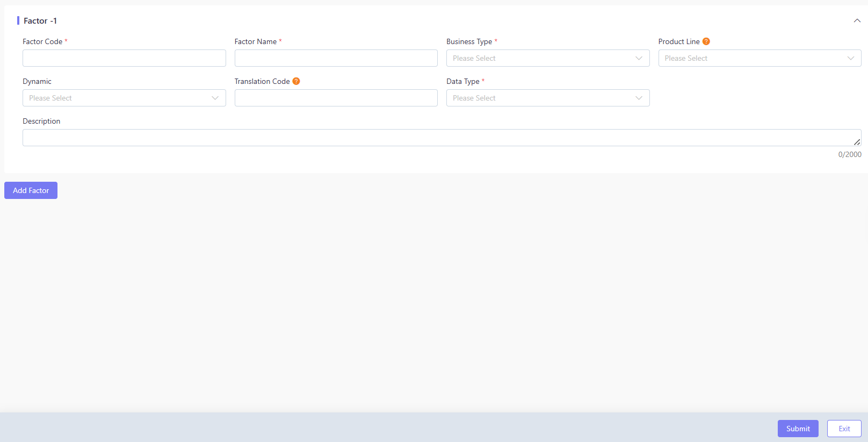868x442 pixels.
Task: Open the Dynamic dropdown
Action: 124,98
